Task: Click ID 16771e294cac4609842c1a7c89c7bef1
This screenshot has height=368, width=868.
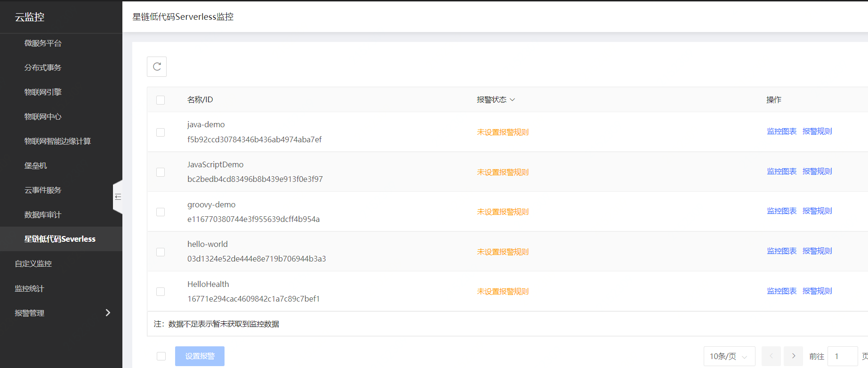Action: point(254,299)
